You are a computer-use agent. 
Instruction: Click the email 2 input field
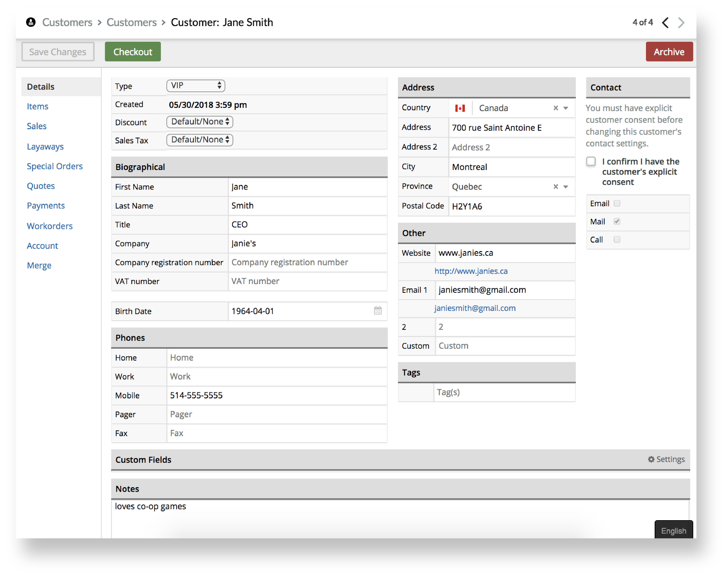[x=505, y=327]
